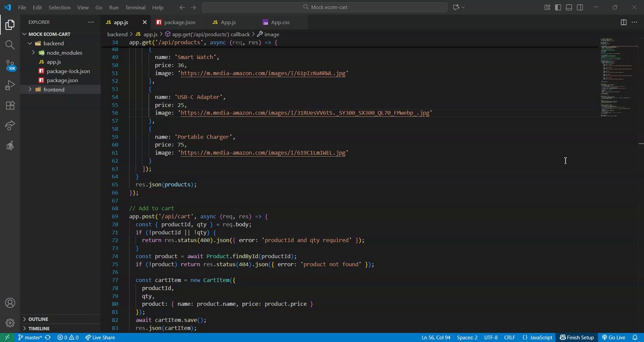The image size is (644, 342).
Task: Open the Help menu
Action: [158, 8]
